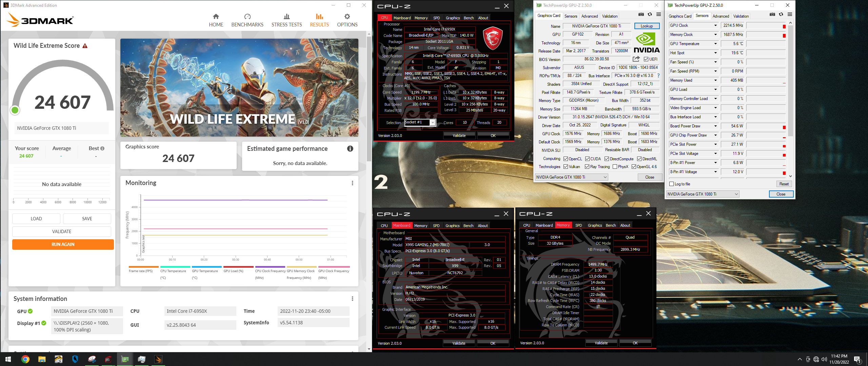The image size is (868, 366).
Task: Open Monitoring panel three-dot menu
Action: coord(352,183)
